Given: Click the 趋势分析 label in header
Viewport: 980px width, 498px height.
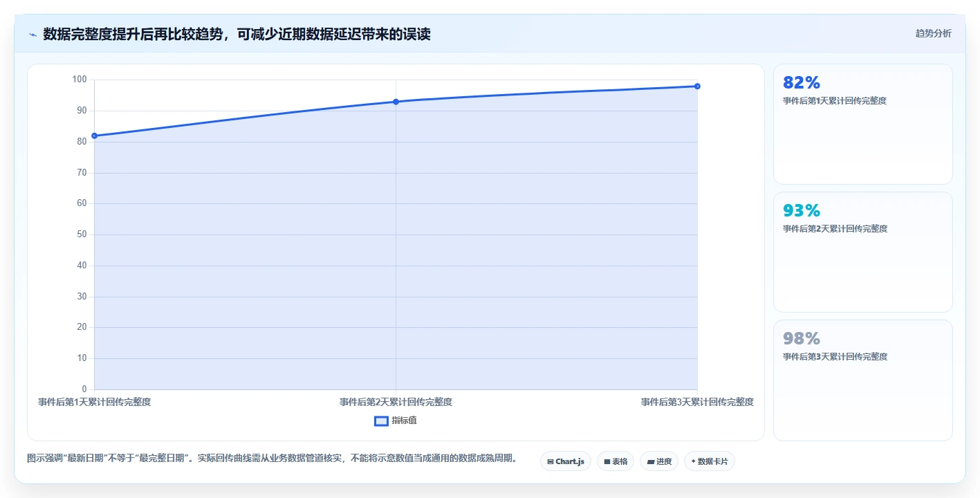Looking at the screenshot, I should 933,33.
